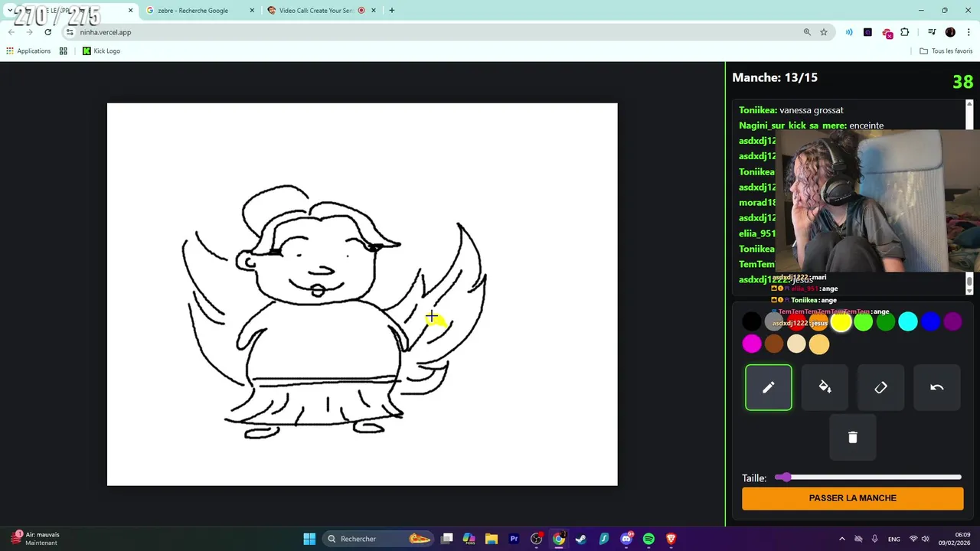
Task: Pick the pale beige skin-tone swatch
Action: click(796, 344)
